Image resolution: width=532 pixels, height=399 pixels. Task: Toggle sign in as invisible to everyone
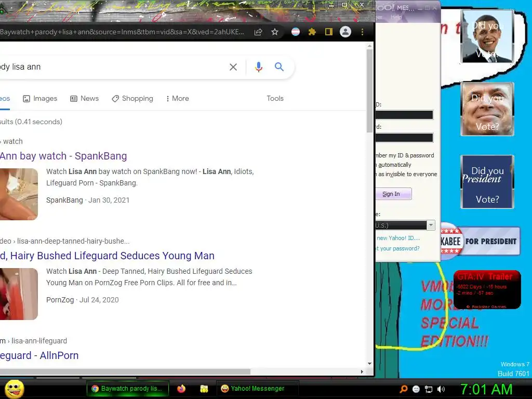coord(406,174)
